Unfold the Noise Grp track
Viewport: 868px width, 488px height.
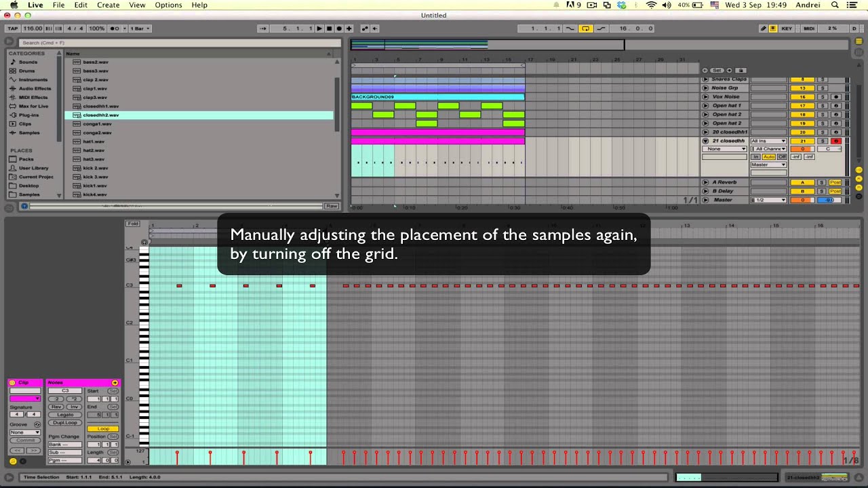tap(705, 88)
